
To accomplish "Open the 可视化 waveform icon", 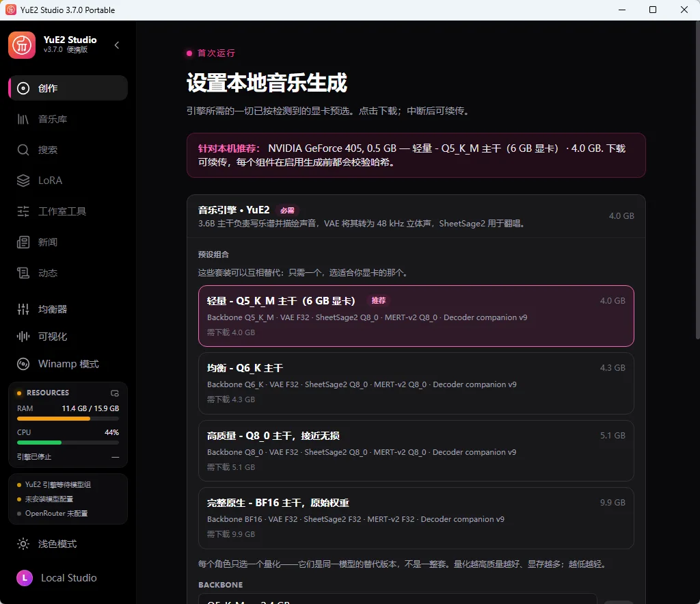I will tap(23, 337).
